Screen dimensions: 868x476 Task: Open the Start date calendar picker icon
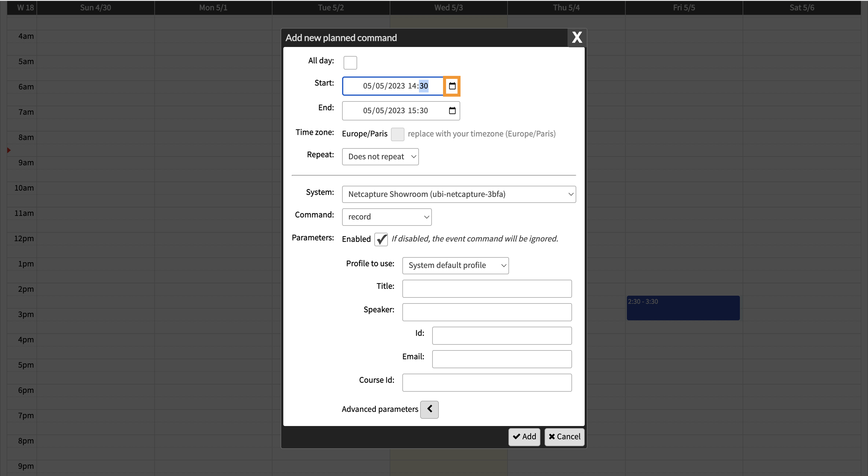452,86
